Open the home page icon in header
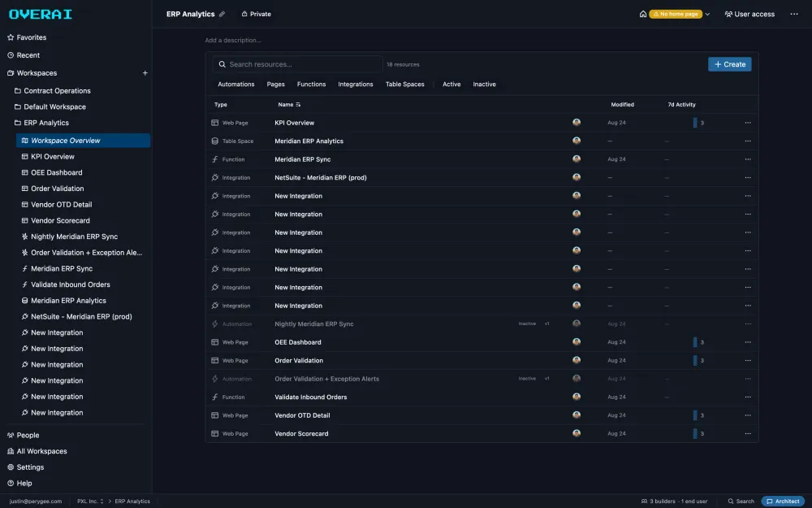Screen dimensions: 812x508 [x=642, y=14]
